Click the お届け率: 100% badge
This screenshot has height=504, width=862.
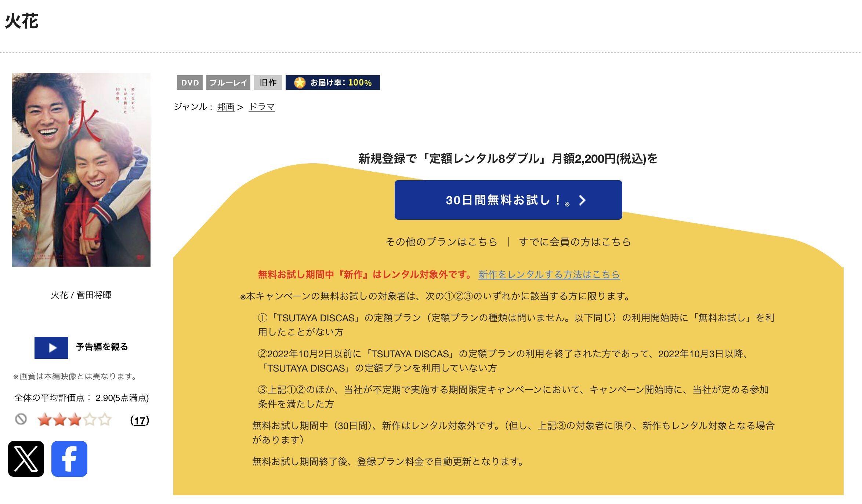click(333, 83)
